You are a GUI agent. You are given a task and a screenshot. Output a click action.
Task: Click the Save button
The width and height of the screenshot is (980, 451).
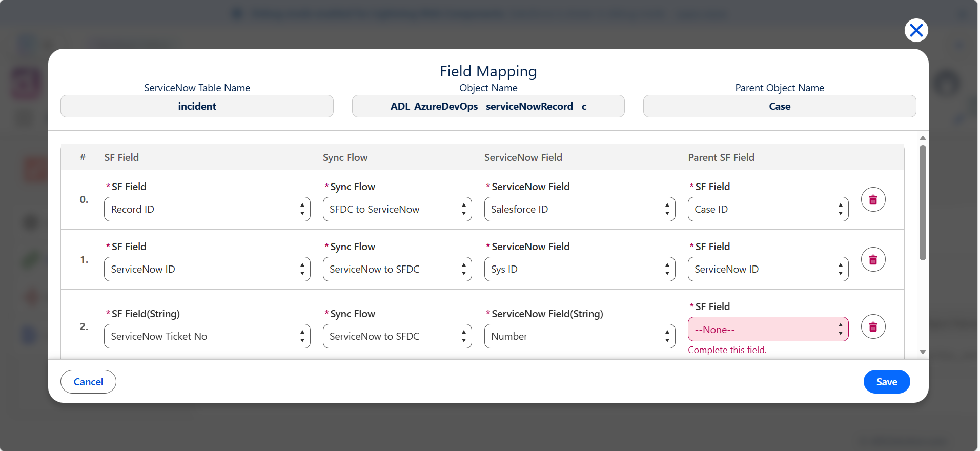coord(886,382)
